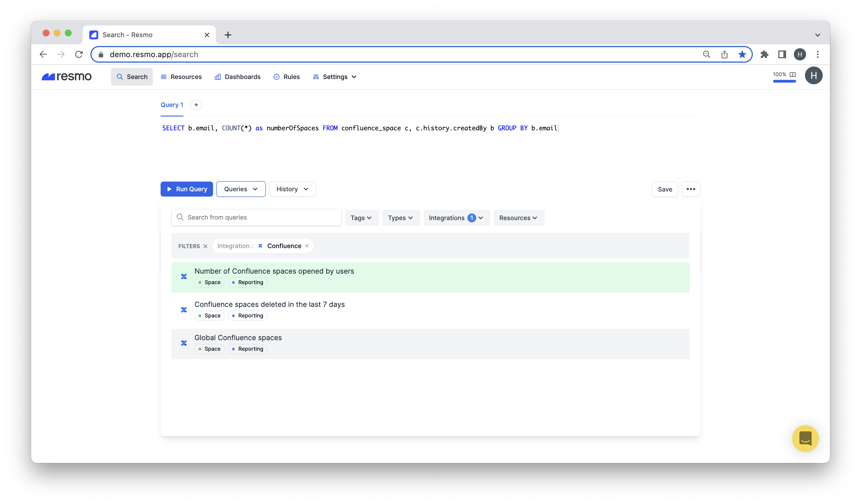The width and height of the screenshot is (861, 504).
Task: Click Space tag under spaces opened query
Action: pos(209,282)
